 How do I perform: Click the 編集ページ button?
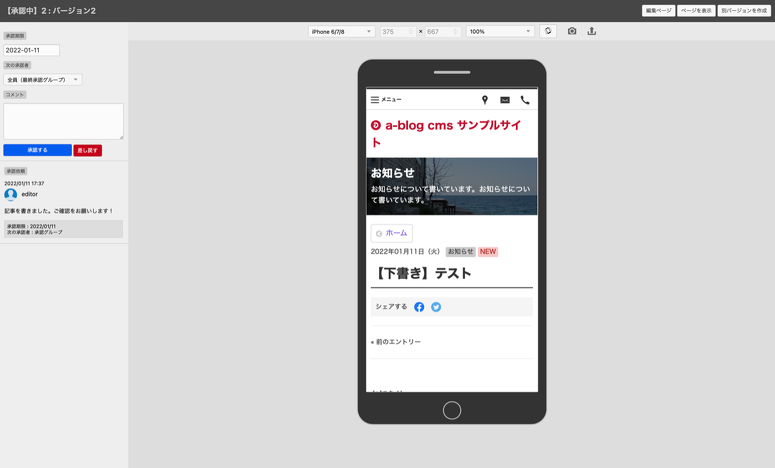pos(658,11)
